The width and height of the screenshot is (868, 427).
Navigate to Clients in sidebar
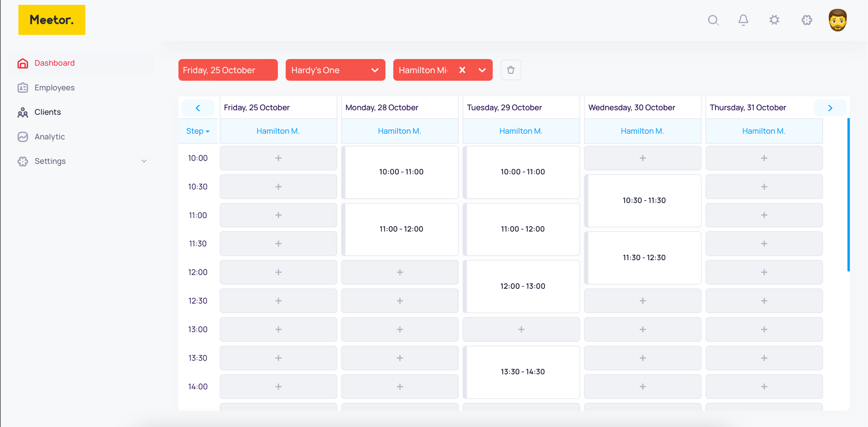pos(47,112)
